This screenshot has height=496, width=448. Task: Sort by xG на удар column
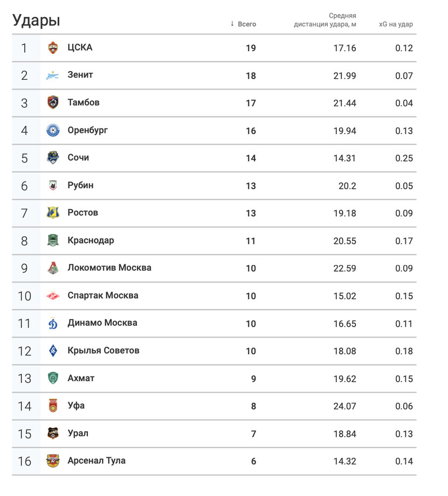point(396,24)
